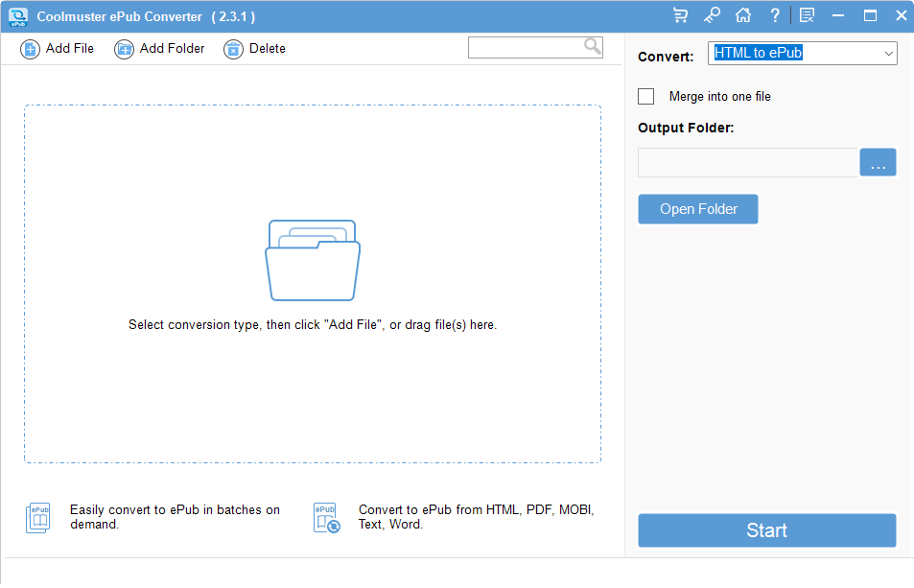Browse output folder with the ... button
The height and width of the screenshot is (588, 914).
[x=878, y=162]
